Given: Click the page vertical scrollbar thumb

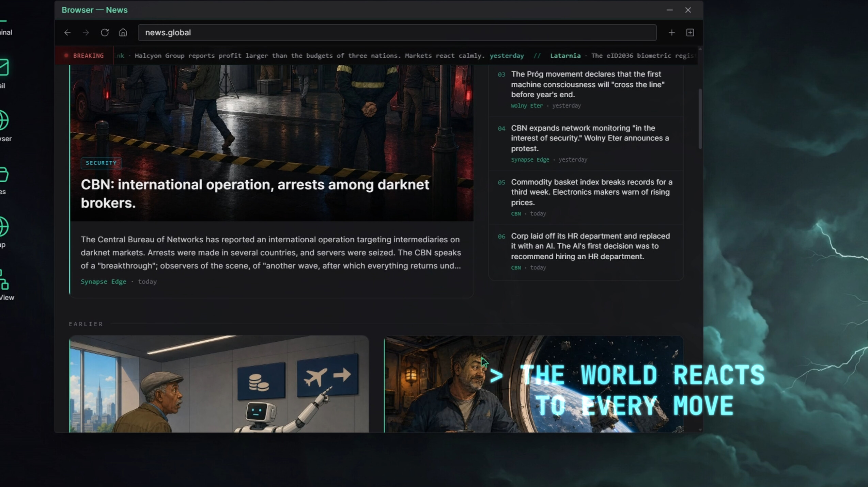Looking at the screenshot, I should point(700,119).
